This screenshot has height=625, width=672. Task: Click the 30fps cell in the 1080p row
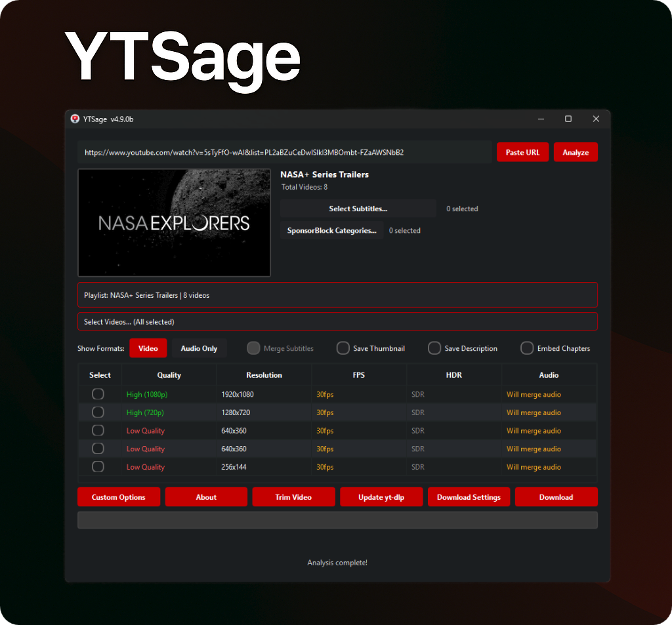coord(359,394)
